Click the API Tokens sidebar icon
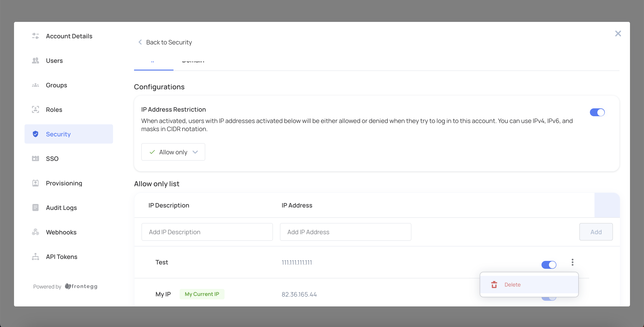This screenshot has width=644, height=327. [x=35, y=257]
